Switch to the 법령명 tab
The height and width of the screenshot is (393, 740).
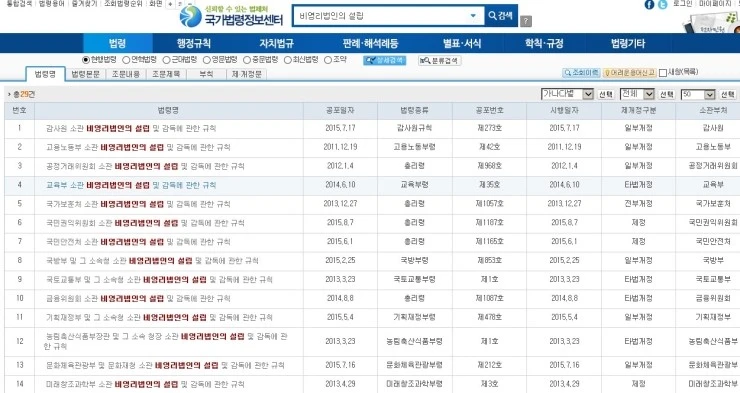tap(45, 75)
